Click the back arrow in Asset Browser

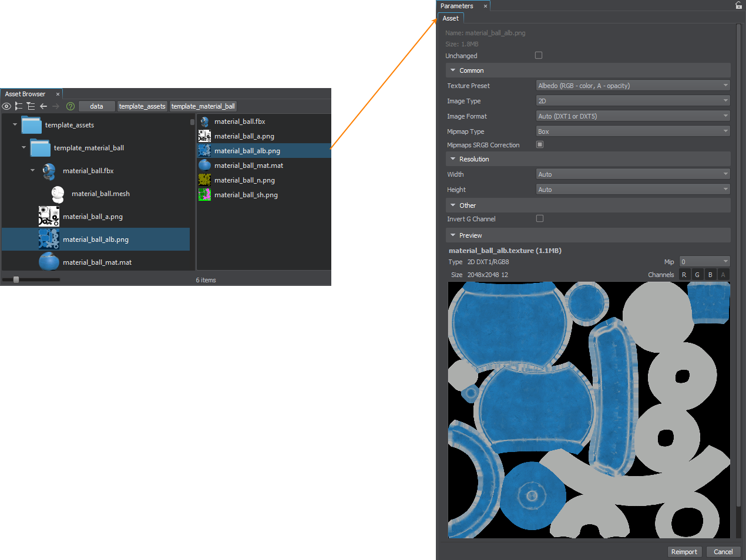[43, 106]
